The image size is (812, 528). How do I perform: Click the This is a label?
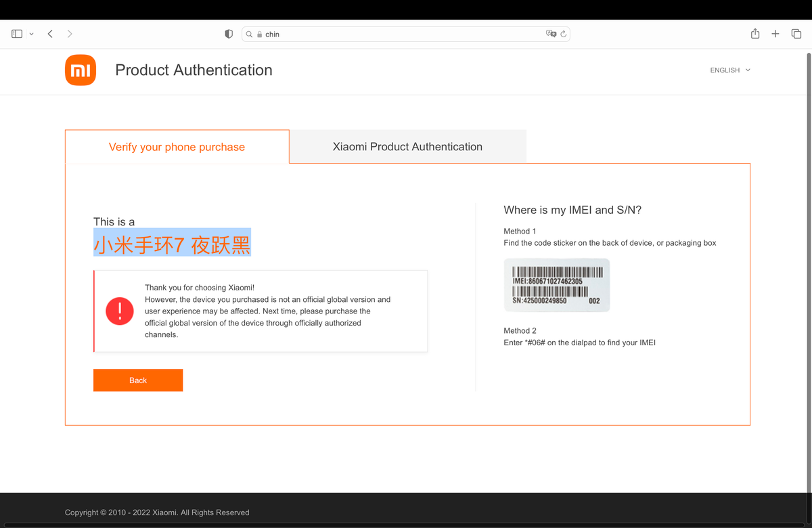[x=114, y=222]
